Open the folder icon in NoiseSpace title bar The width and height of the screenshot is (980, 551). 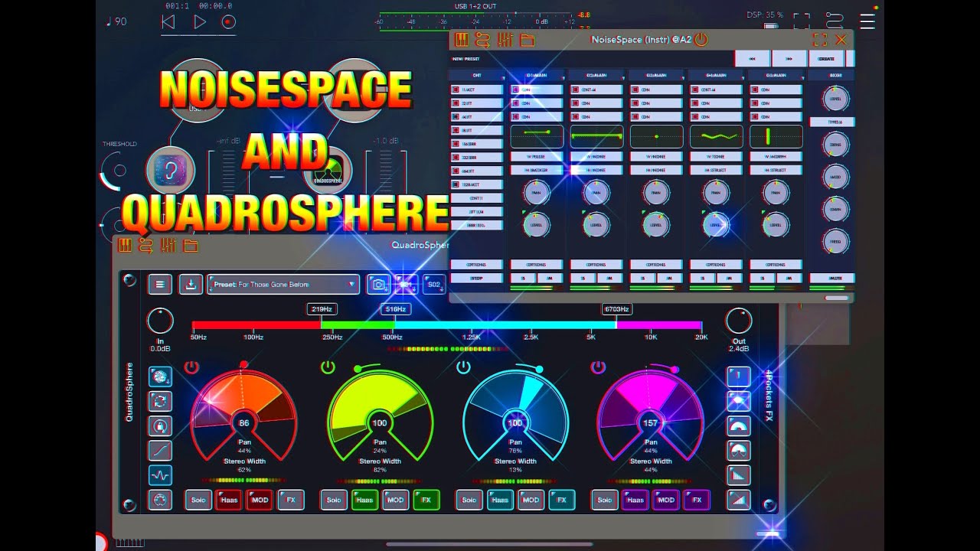(527, 40)
